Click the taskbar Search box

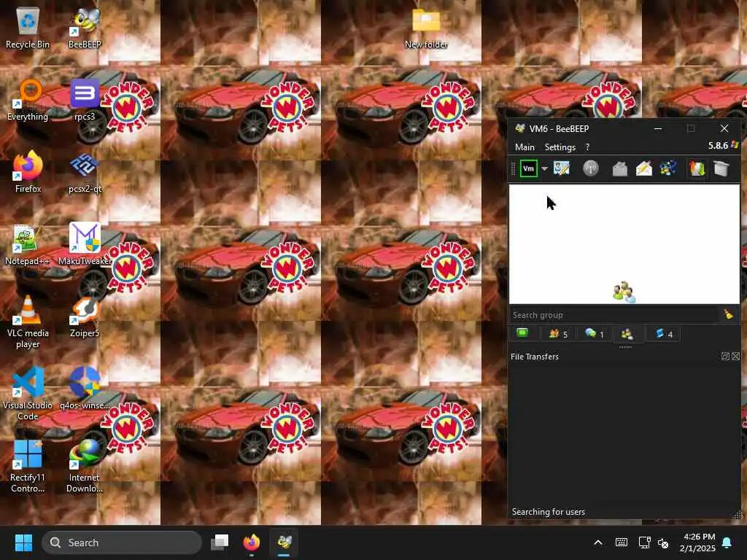[122, 542]
